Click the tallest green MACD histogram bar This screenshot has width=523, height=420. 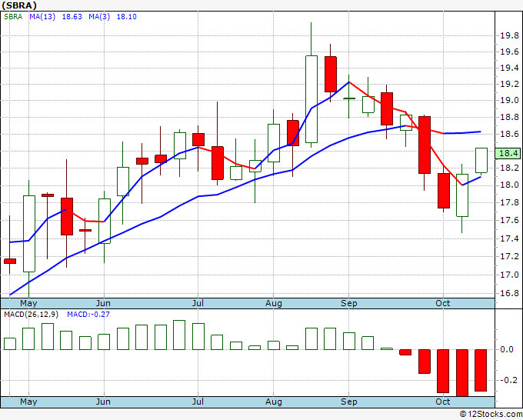tap(179, 335)
